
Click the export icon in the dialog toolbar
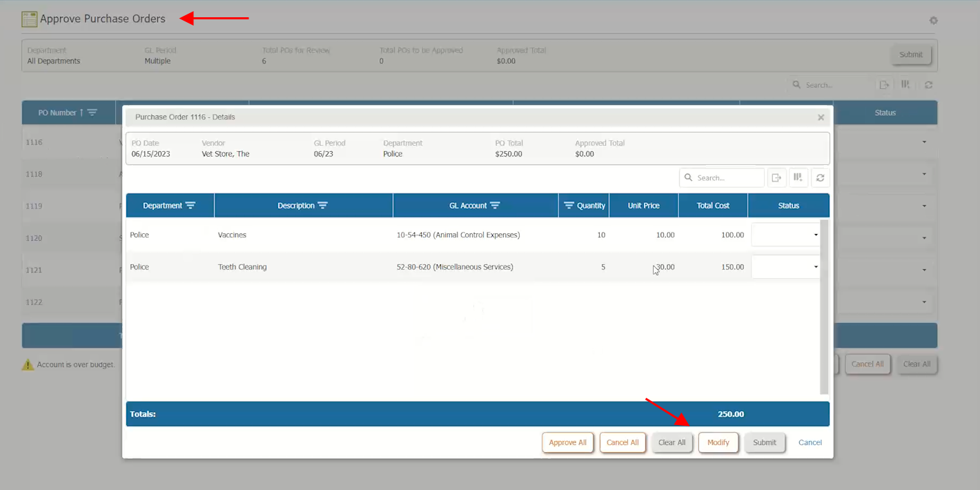point(776,177)
